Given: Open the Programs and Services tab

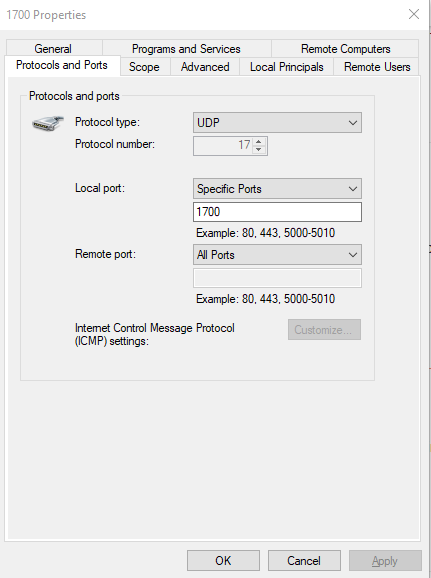Looking at the screenshot, I should pyautogui.click(x=186, y=49).
